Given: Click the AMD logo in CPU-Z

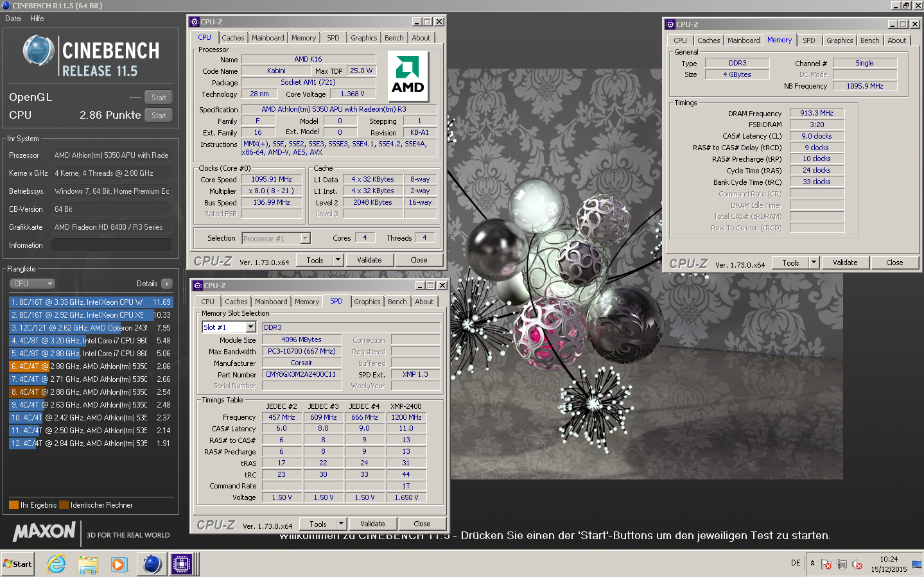Looking at the screenshot, I should point(408,75).
